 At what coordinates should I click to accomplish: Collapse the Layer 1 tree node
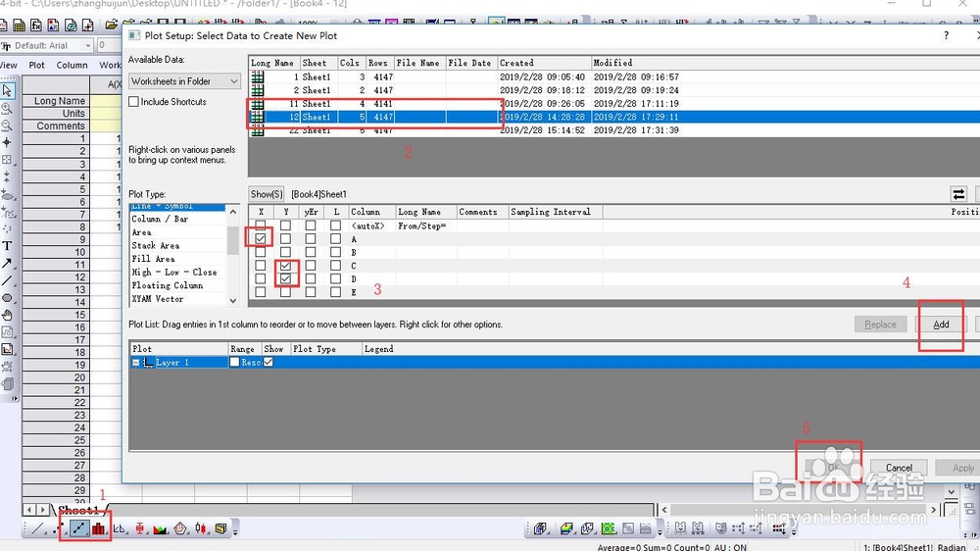click(x=135, y=363)
